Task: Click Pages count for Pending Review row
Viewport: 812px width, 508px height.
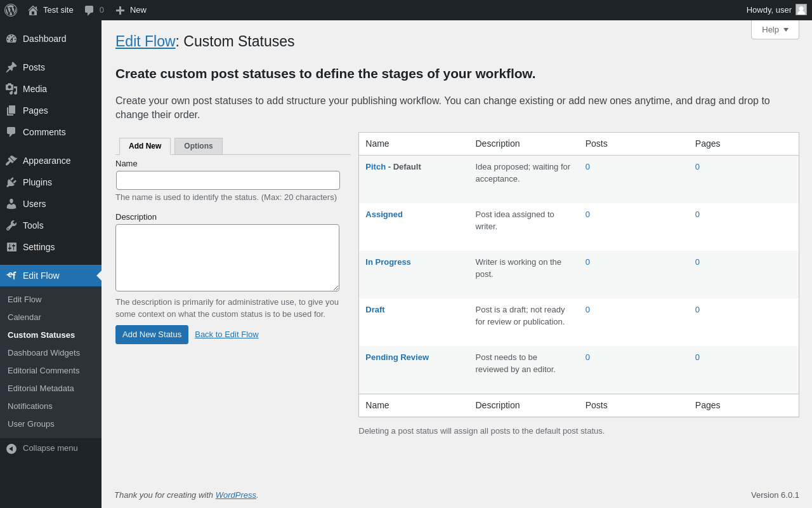Action: click(697, 357)
